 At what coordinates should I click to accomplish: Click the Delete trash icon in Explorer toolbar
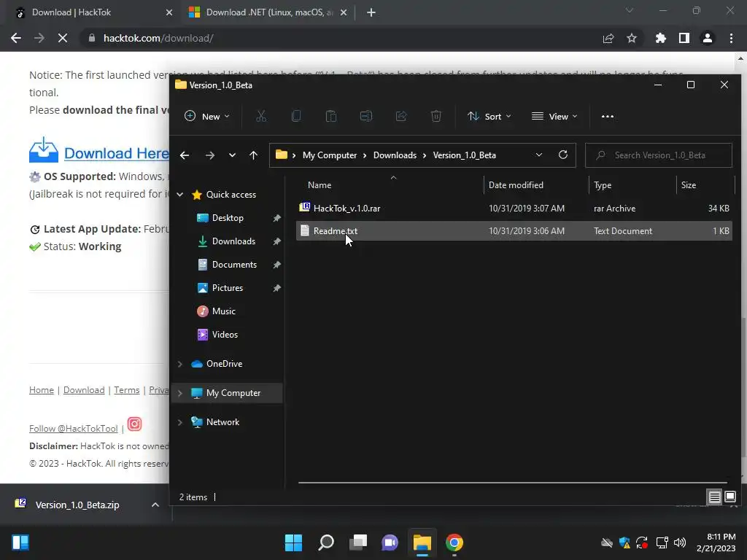tap(436, 116)
